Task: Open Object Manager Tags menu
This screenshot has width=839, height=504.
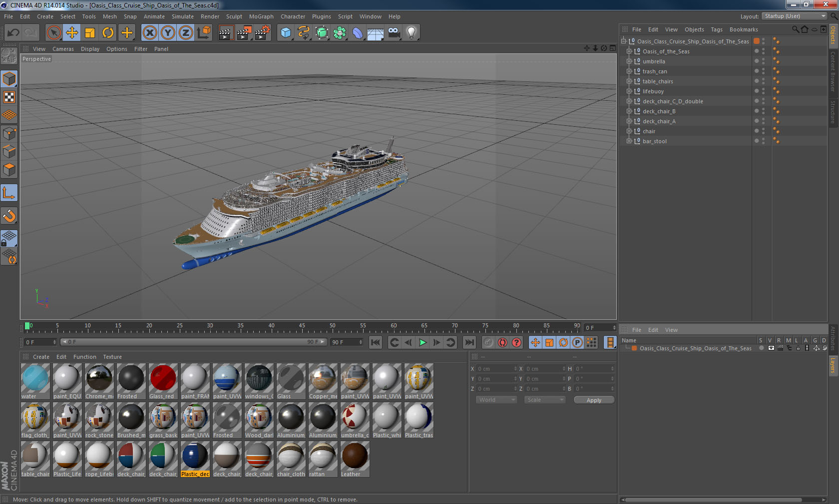Action: pyautogui.click(x=717, y=29)
